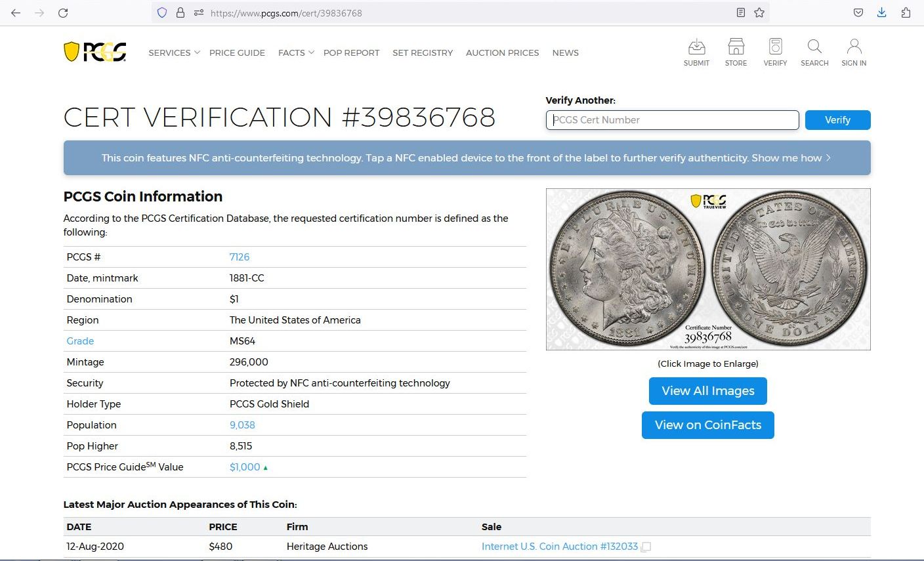Select the MS64 grade value

click(242, 341)
